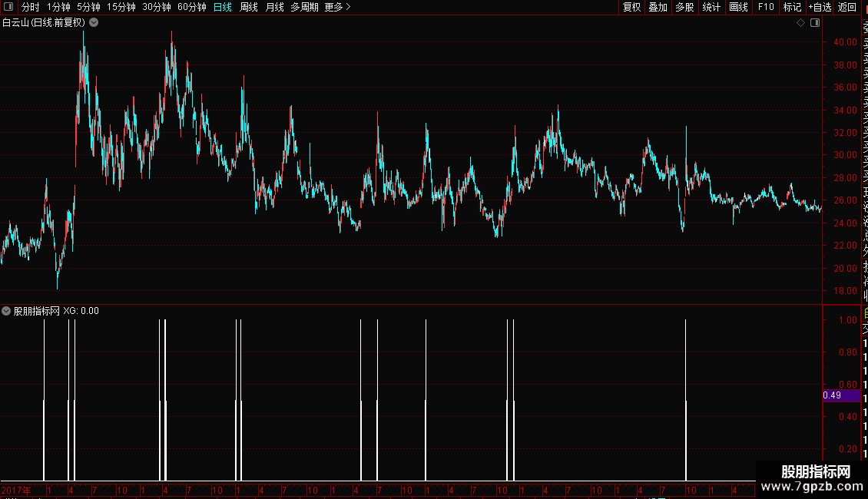Open the 画线 drawing tools
868x499 pixels.
tap(738, 7)
